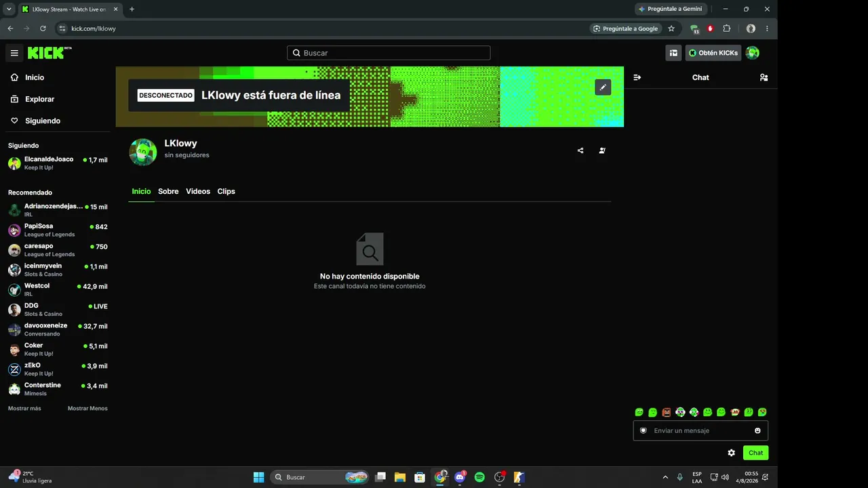Open the Windows Start menu
The height and width of the screenshot is (488, 868).
coord(258,477)
